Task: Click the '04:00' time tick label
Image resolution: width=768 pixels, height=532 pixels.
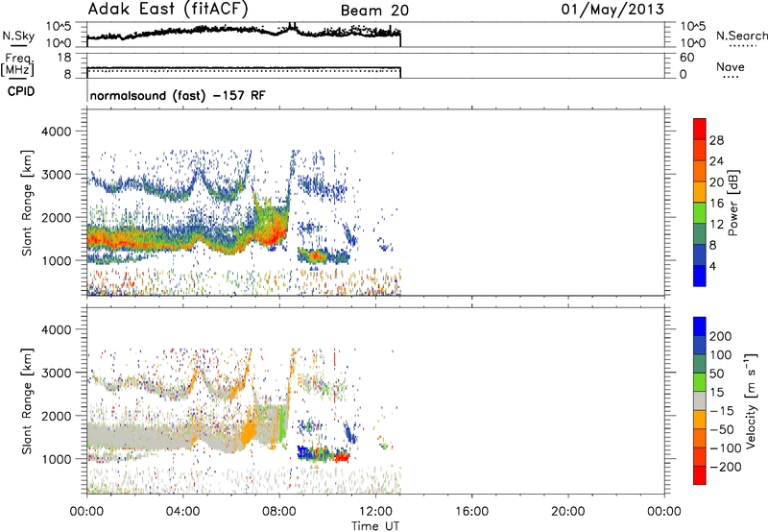Action: 183,512
